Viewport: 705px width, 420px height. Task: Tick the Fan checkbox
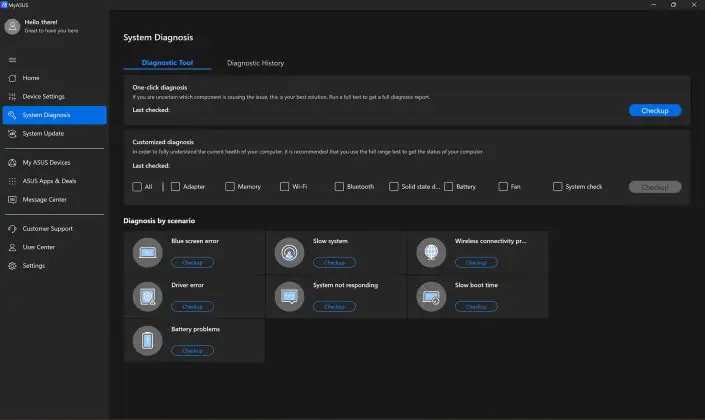(x=503, y=186)
